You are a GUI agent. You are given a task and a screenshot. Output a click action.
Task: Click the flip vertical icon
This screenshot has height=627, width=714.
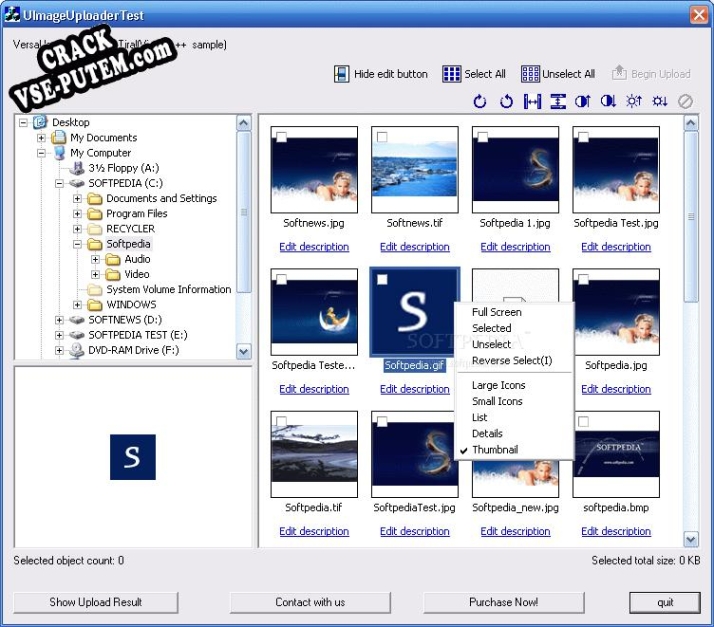[558, 101]
